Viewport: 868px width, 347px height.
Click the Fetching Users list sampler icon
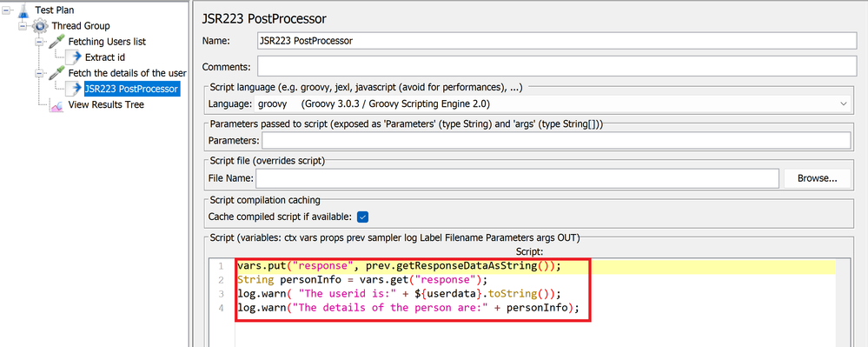(57, 42)
